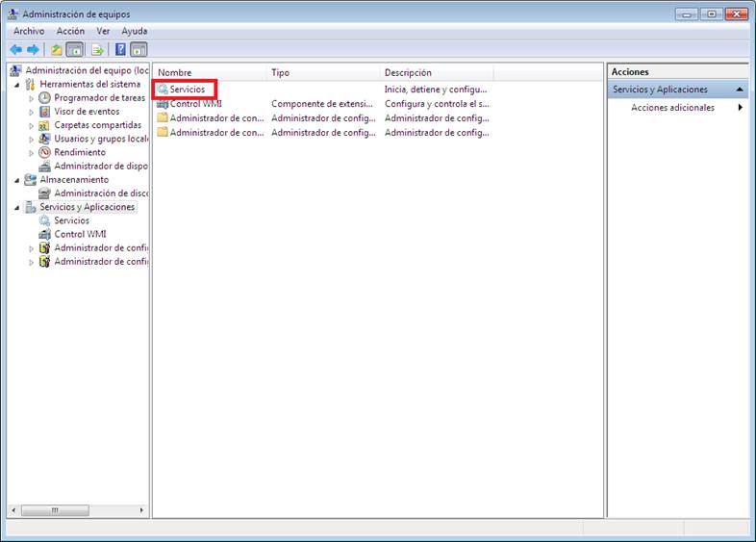Toggle the Action pane toolbar button
This screenshot has width=756, height=542.
[x=139, y=49]
